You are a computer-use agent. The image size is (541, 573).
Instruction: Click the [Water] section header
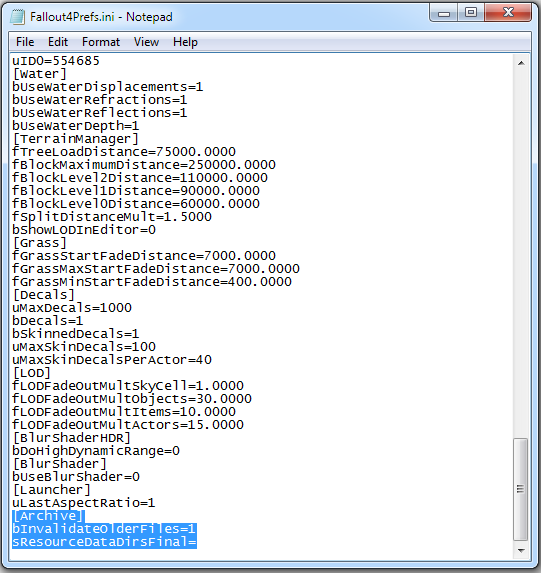(39, 74)
